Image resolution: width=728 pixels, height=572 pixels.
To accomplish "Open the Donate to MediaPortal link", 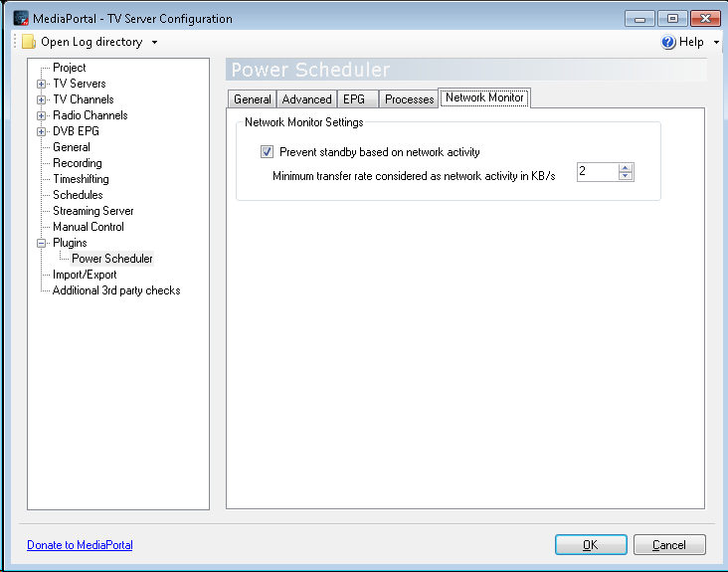I will (80, 544).
